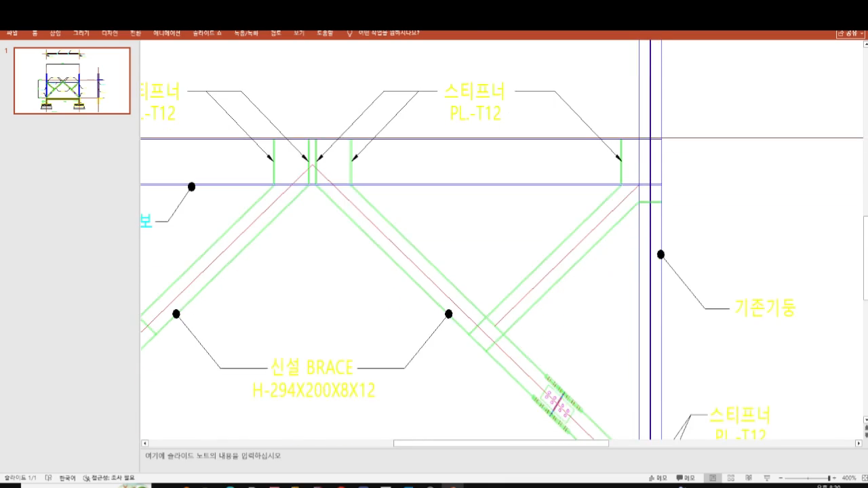
Task: Click the zoom out minus button
Action: (x=781, y=479)
